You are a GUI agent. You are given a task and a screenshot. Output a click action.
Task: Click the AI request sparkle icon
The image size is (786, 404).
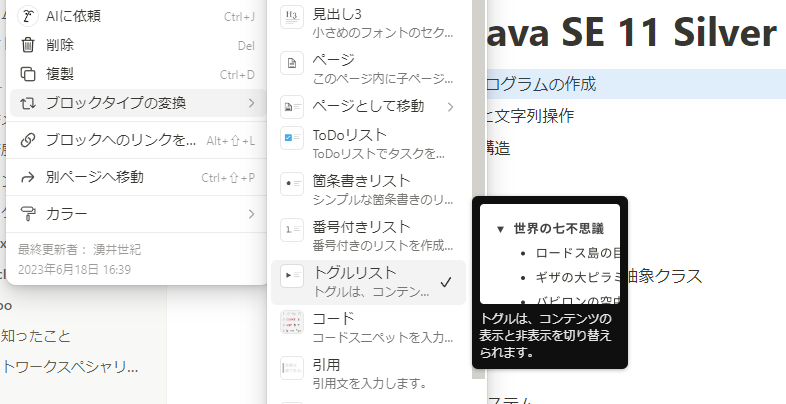pyautogui.click(x=28, y=16)
